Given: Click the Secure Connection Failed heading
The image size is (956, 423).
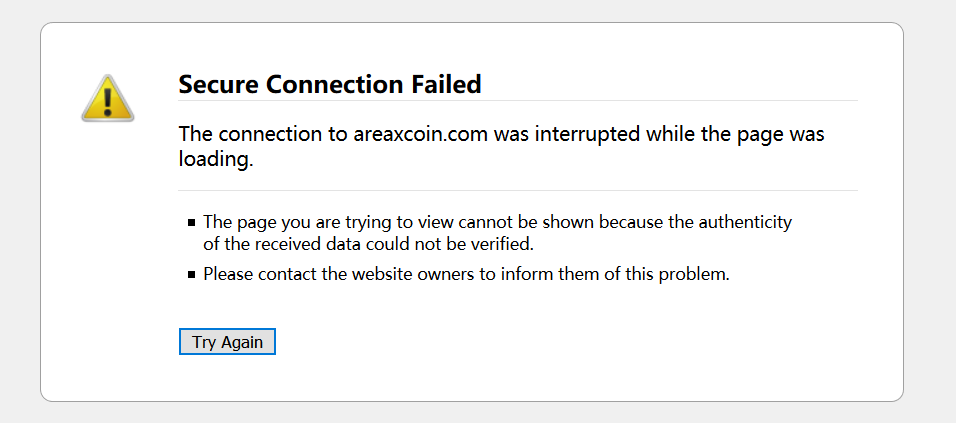Looking at the screenshot, I should (330, 84).
